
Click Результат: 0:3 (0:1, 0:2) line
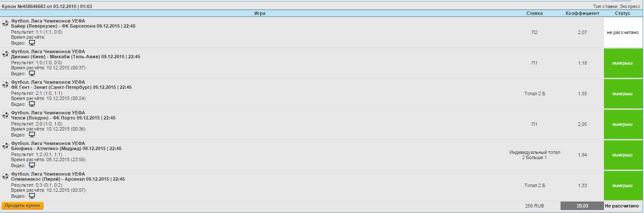(x=37, y=185)
